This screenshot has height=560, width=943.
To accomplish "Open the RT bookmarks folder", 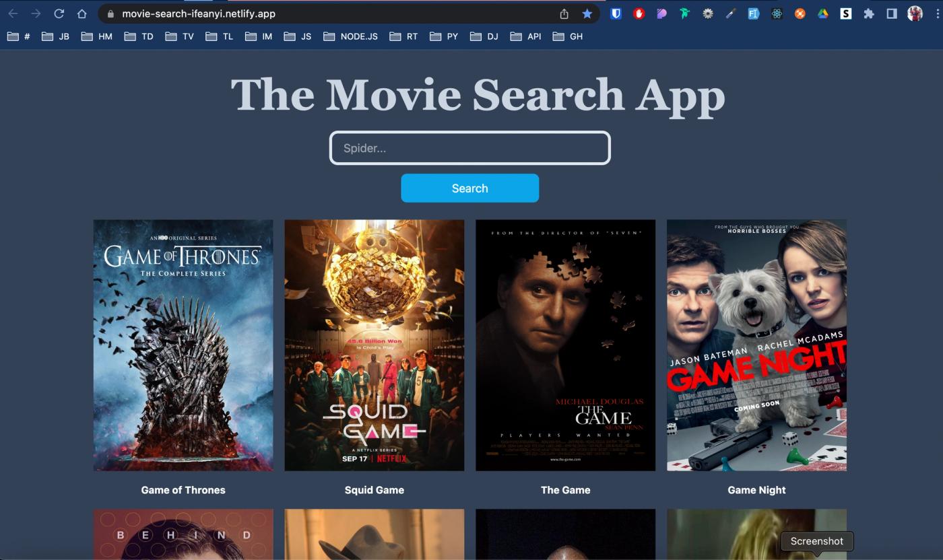I will tap(403, 36).
